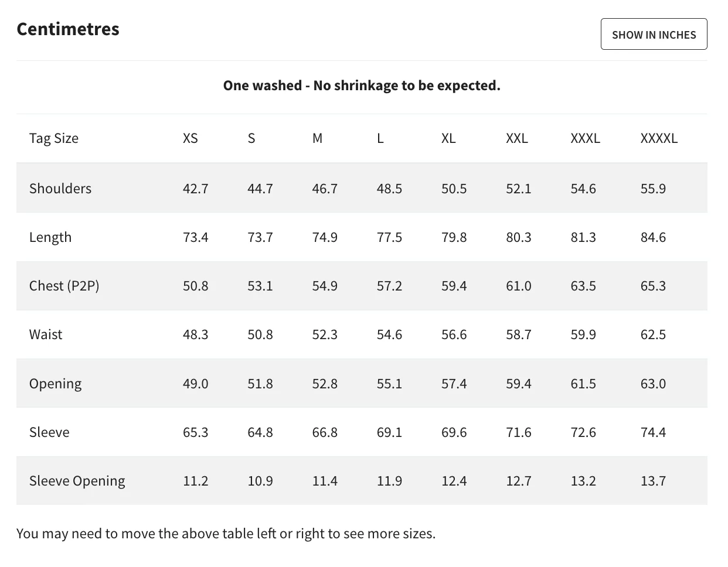Select the Opening row label
Image resolution: width=728 pixels, height=567 pixels.
pyautogui.click(x=56, y=384)
